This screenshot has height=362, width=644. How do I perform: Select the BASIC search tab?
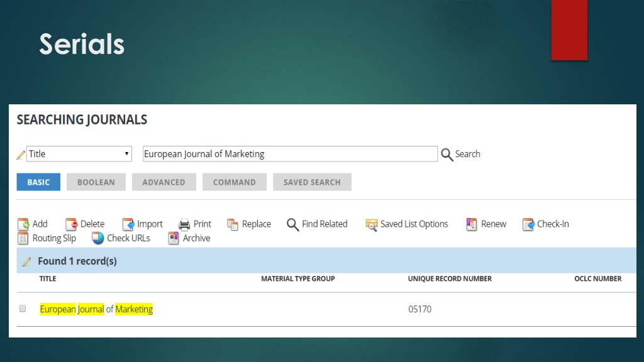(x=38, y=182)
